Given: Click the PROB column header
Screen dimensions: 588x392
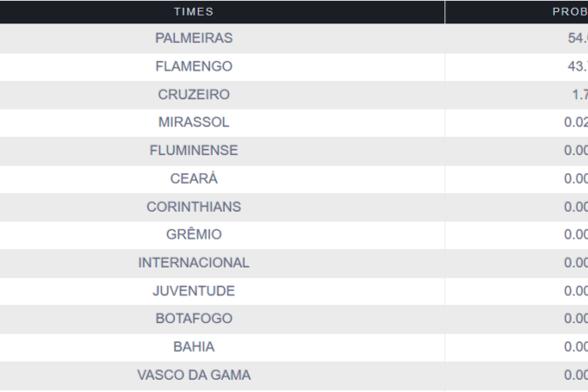Looking at the screenshot, I should pyautogui.click(x=570, y=11).
